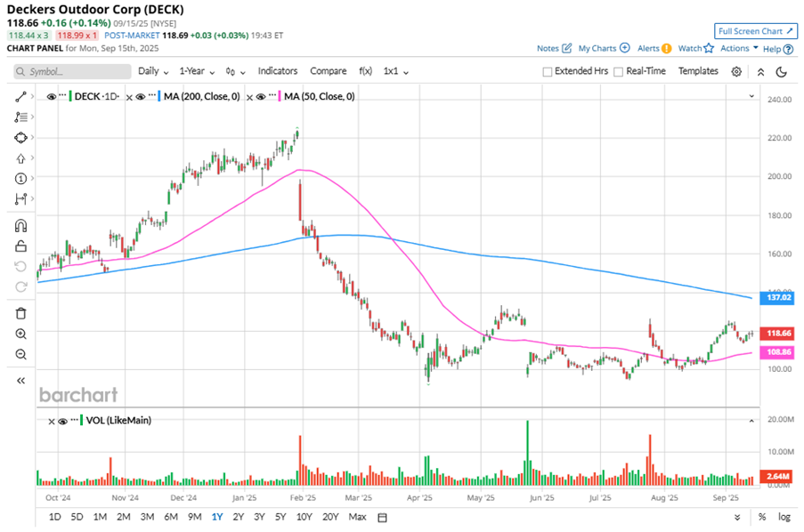Collapse the left drawing toolbar
This screenshot has width=804, height=532.
pyautogui.click(x=20, y=380)
